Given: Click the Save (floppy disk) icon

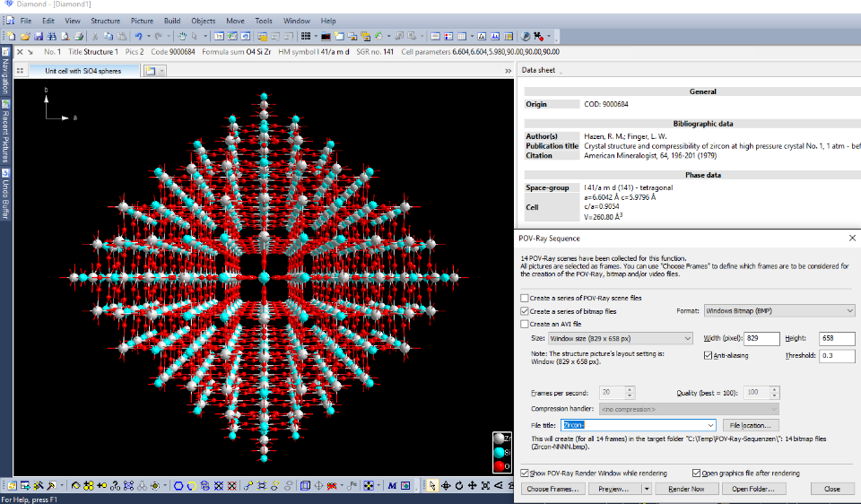Looking at the screenshot, I should tap(39, 36).
